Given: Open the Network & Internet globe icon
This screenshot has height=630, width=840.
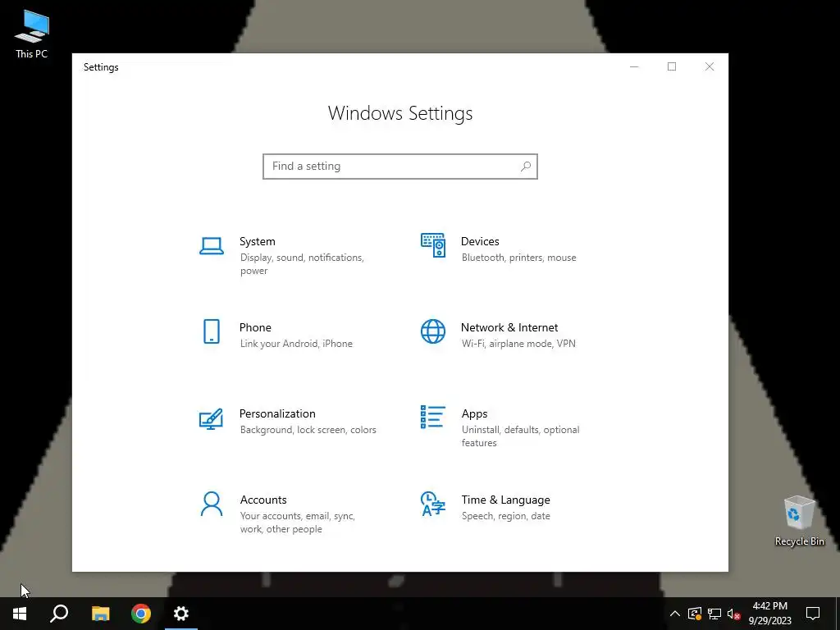Looking at the screenshot, I should tap(433, 331).
